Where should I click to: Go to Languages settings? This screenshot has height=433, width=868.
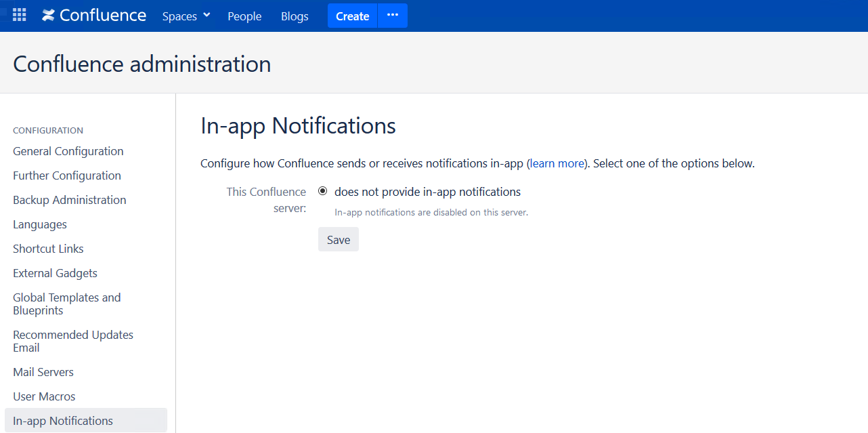tap(40, 224)
